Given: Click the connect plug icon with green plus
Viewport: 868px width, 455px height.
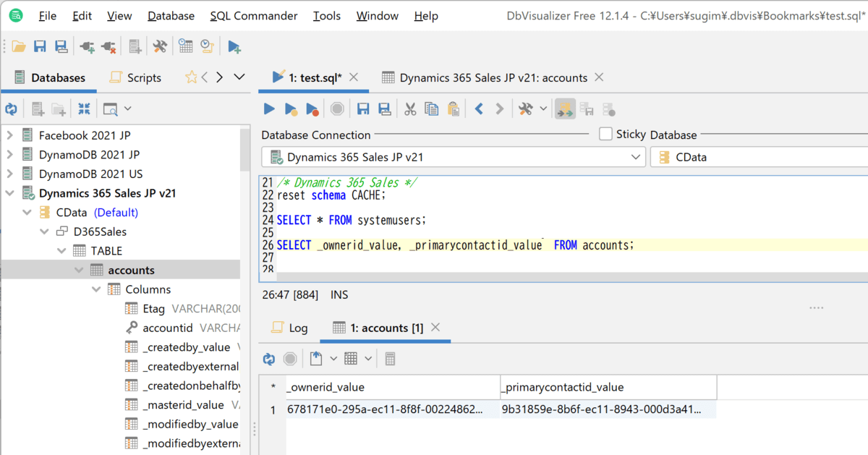Looking at the screenshot, I should (x=87, y=47).
